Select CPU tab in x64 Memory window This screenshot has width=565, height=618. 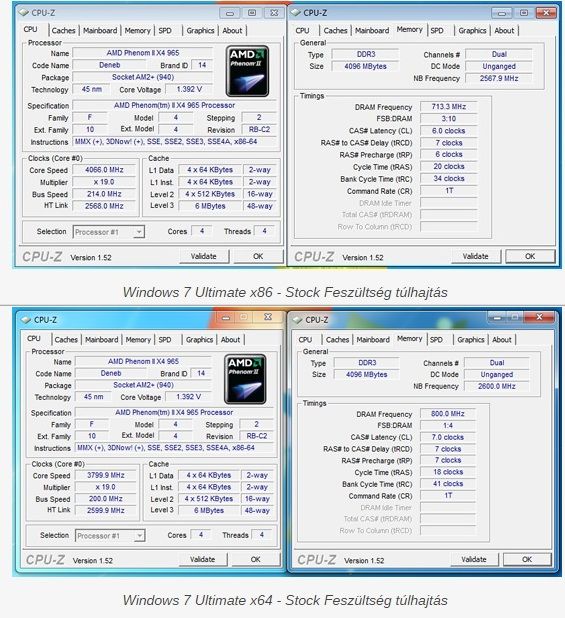(x=305, y=339)
